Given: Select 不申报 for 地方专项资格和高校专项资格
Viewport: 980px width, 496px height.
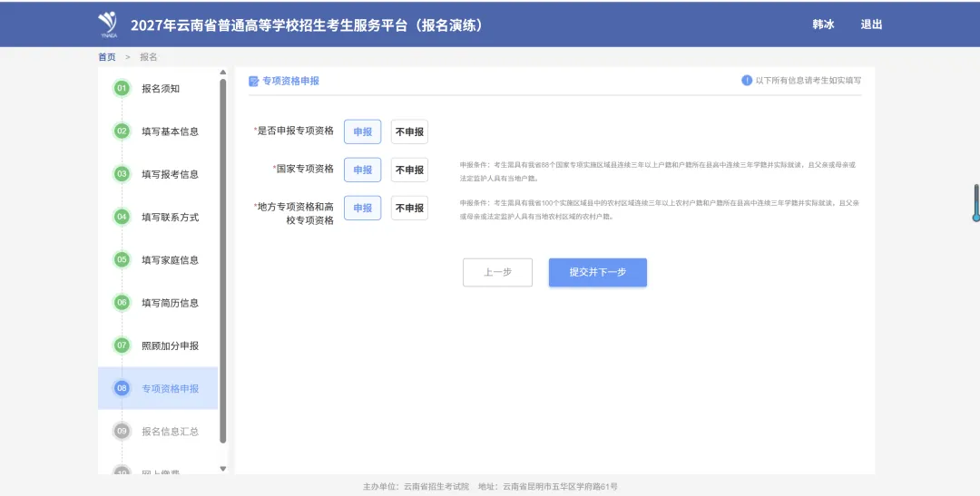Looking at the screenshot, I should pyautogui.click(x=409, y=208).
